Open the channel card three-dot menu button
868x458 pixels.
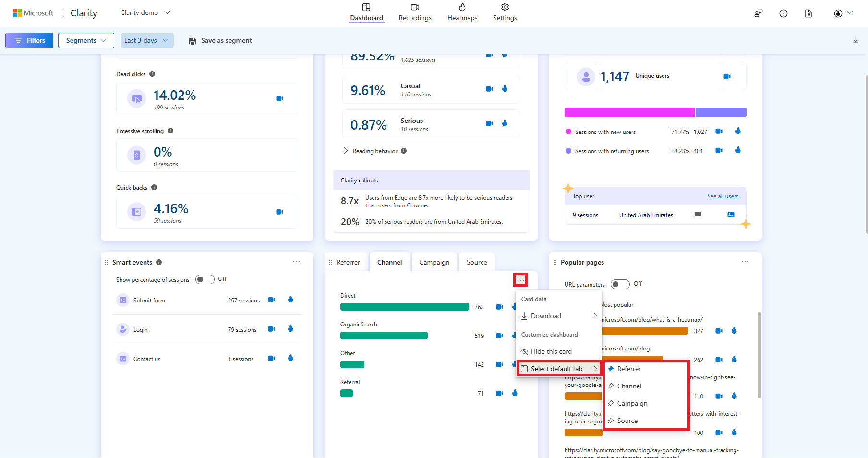pyautogui.click(x=520, y=280)
